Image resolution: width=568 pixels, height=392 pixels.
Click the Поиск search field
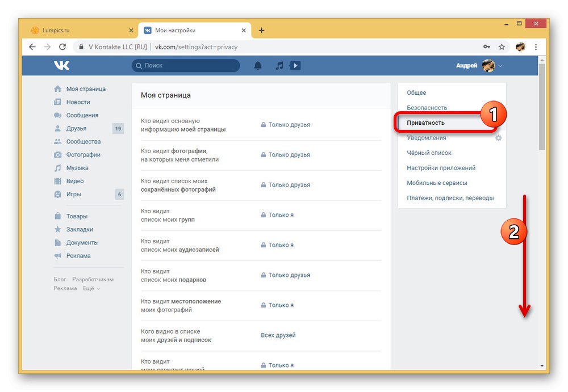(186, 65)
